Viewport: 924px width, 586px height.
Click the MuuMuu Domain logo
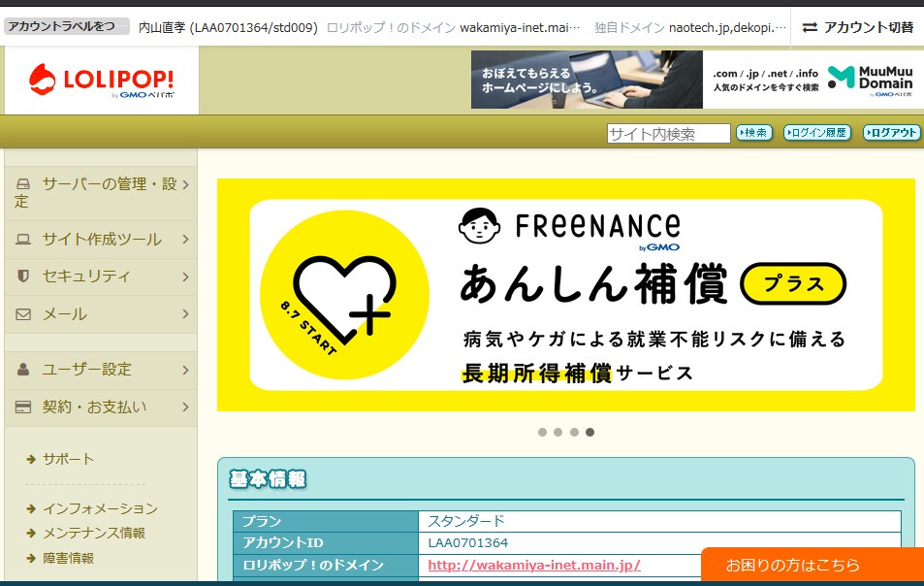(x=871, y=81)
